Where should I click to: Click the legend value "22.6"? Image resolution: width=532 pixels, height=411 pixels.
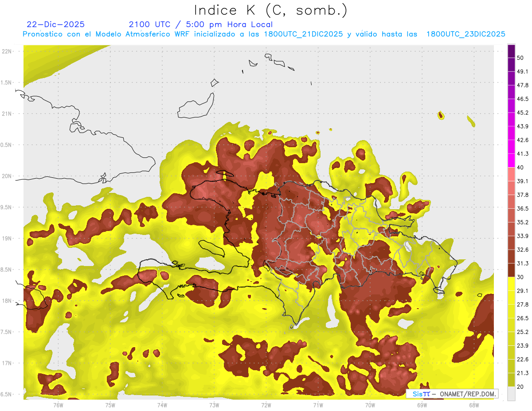click(x=523, y=359)
